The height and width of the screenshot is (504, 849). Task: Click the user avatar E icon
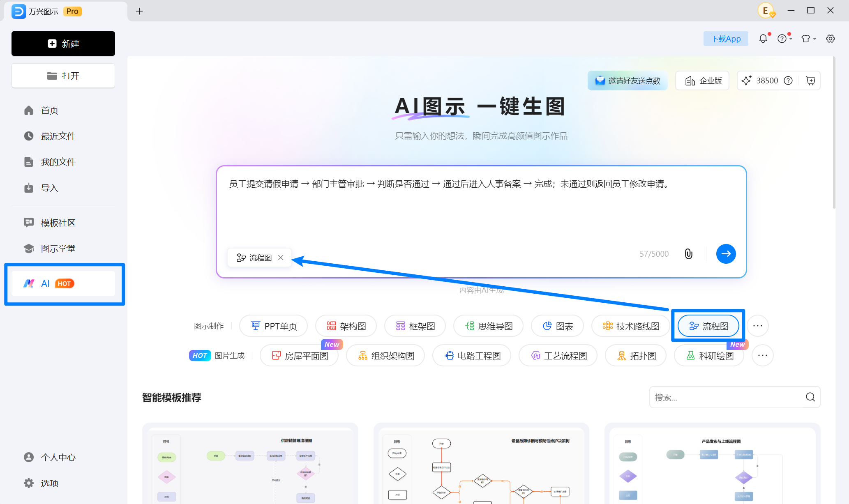coord(766,11)
